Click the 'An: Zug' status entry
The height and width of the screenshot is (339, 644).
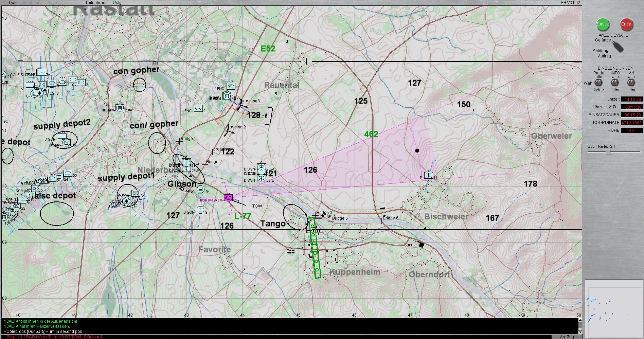[567, 337]
